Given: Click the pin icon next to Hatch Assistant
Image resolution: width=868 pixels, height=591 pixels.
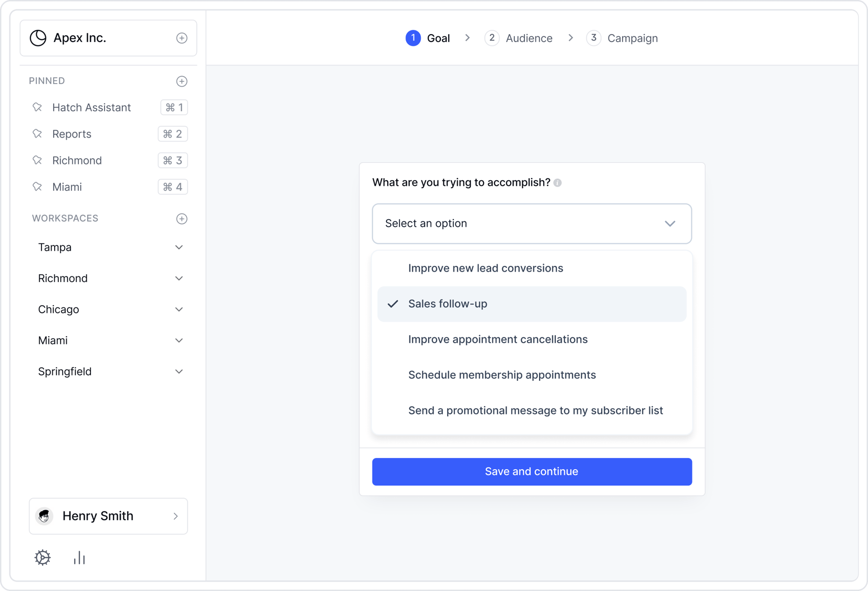Looking at the screenshot, I should click(37, 107).
